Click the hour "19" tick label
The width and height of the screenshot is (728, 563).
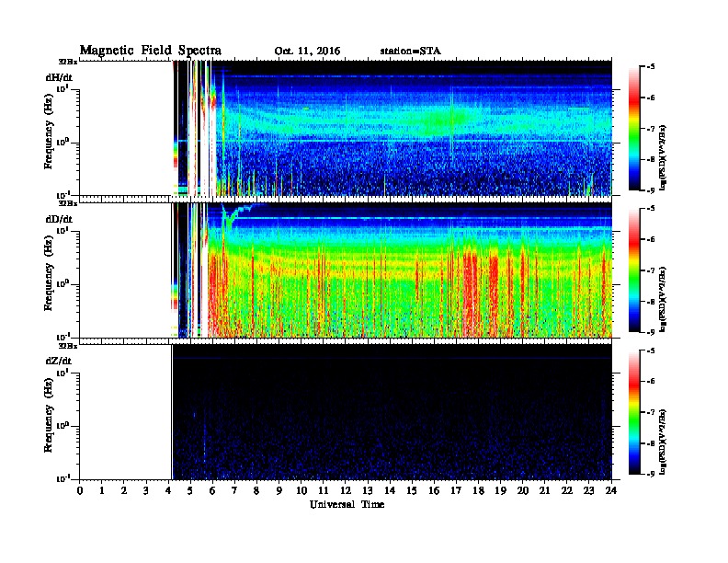[500, 490]
